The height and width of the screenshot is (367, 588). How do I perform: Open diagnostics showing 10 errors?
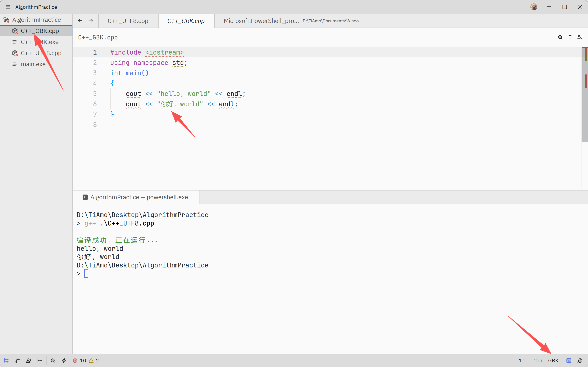80,360
